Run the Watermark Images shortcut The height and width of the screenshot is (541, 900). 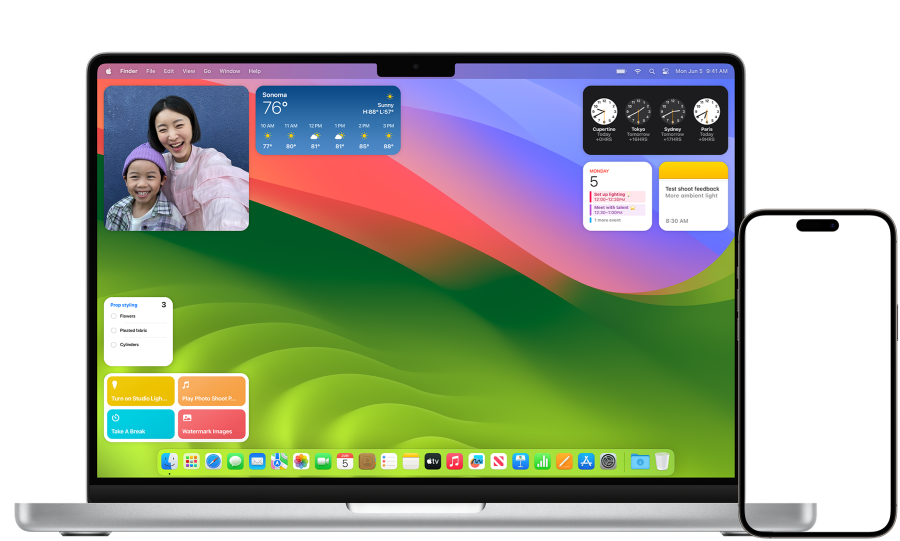coord(211,424)
